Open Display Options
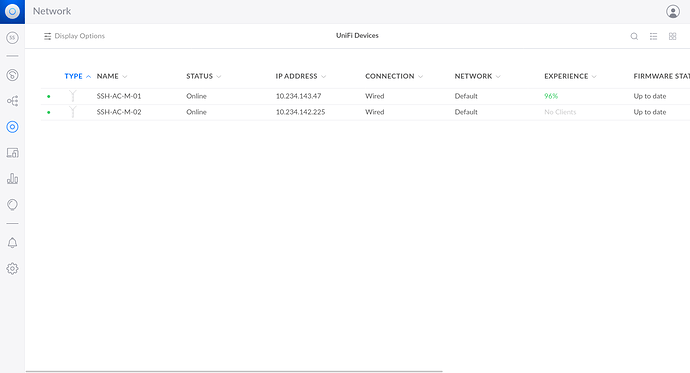The image size is (690, 373). tap(74, 36)
